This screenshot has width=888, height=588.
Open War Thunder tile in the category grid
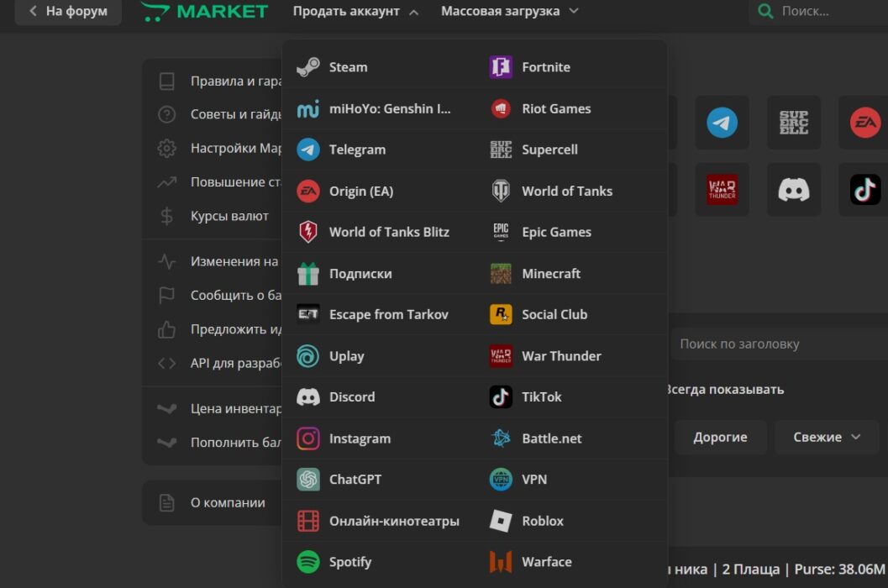coord(722,189)
